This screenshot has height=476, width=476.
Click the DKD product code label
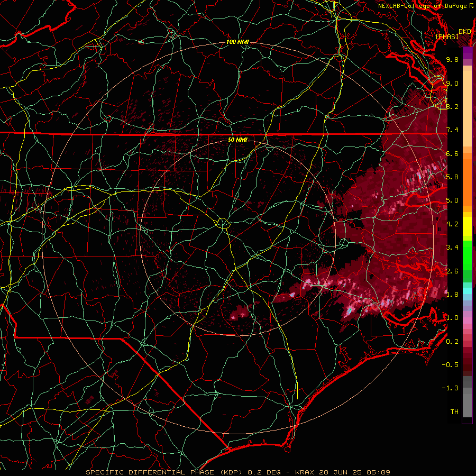[x=465, y=32]
